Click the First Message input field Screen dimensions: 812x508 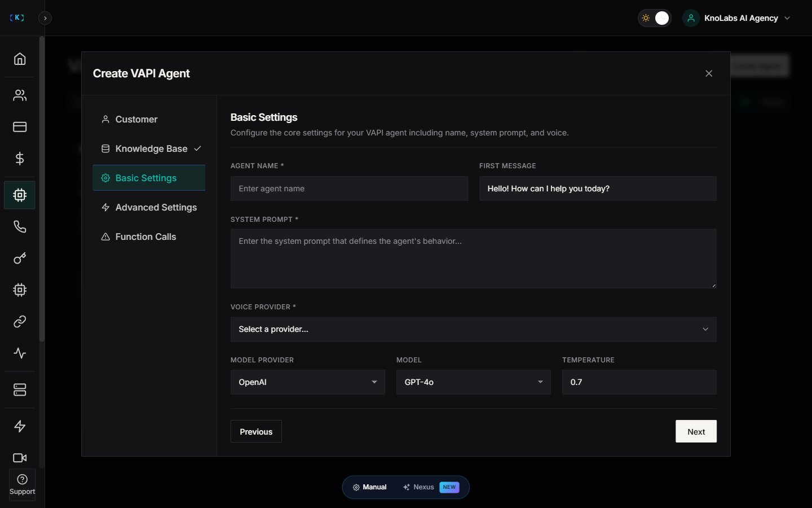pos(598,189)
